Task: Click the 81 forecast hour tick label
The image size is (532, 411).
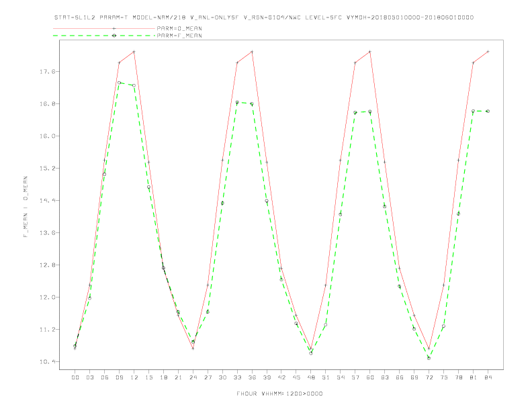Action: (x=474, y=377)
